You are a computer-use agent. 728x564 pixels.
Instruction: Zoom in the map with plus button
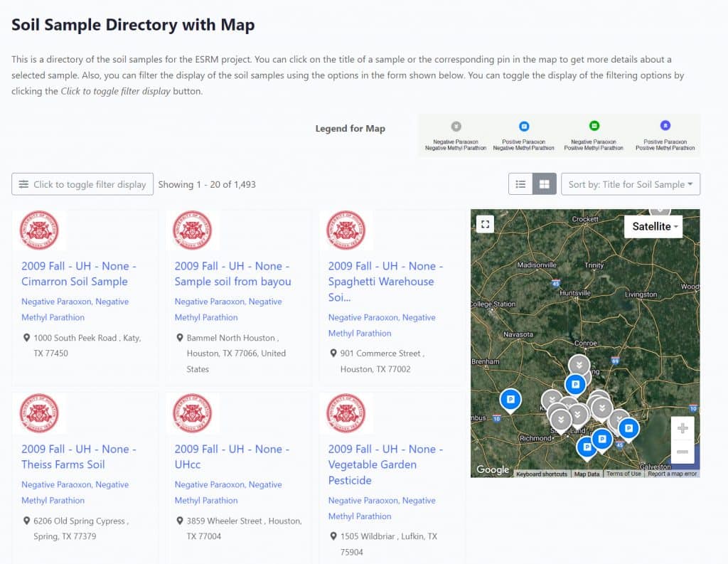point(682,428)
